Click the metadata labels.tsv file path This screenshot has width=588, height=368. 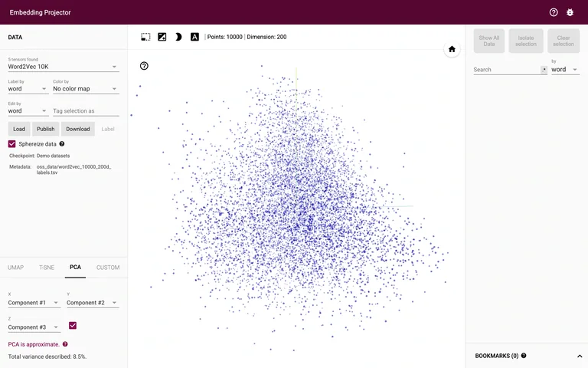tap(73, 169)
